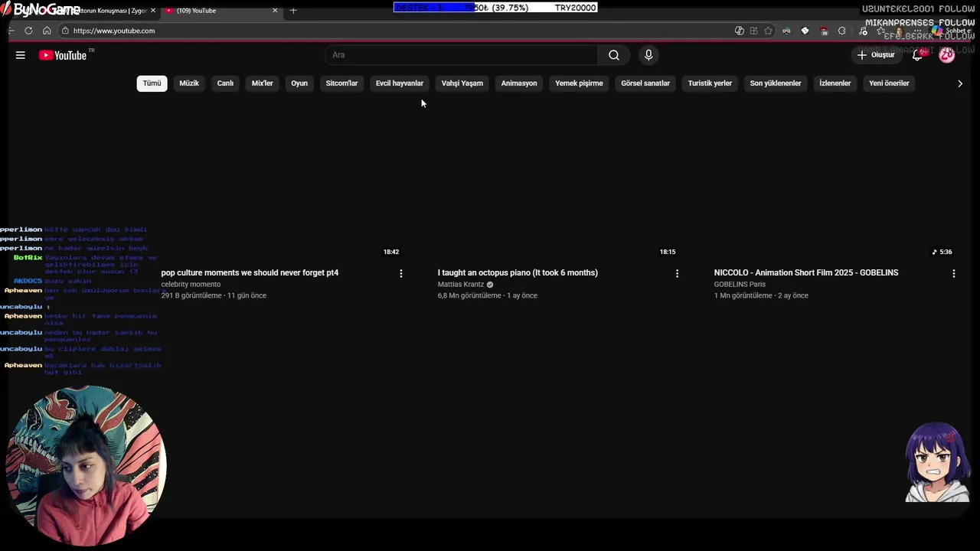Click the search magnifier button
The height and width of the screenshot is (551, 980).
(613, 55)
